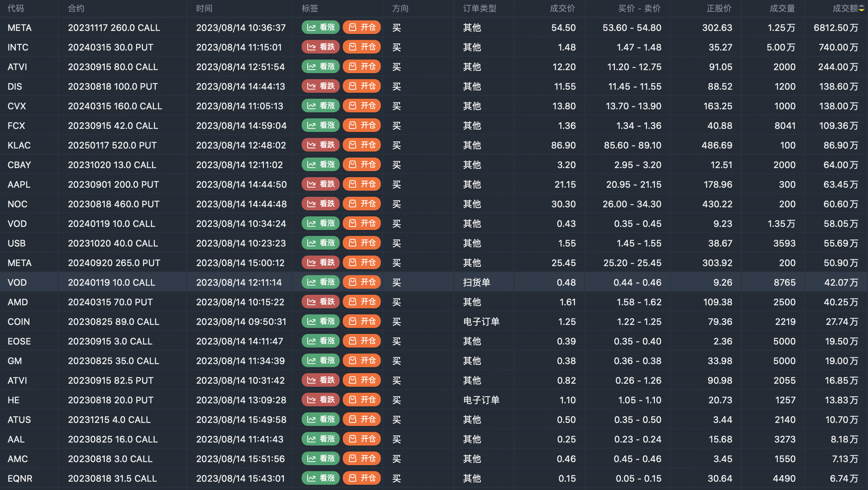Screen dimensions: 868x490
Task: Click the 看涨 tag on the CVX row
Action: coord(321,106)
